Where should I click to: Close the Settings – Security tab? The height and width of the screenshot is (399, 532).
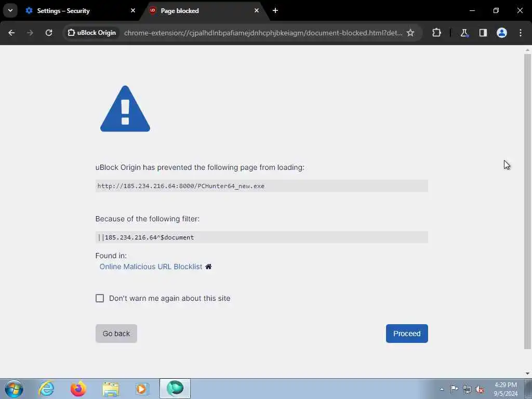[x=133, y=10]
